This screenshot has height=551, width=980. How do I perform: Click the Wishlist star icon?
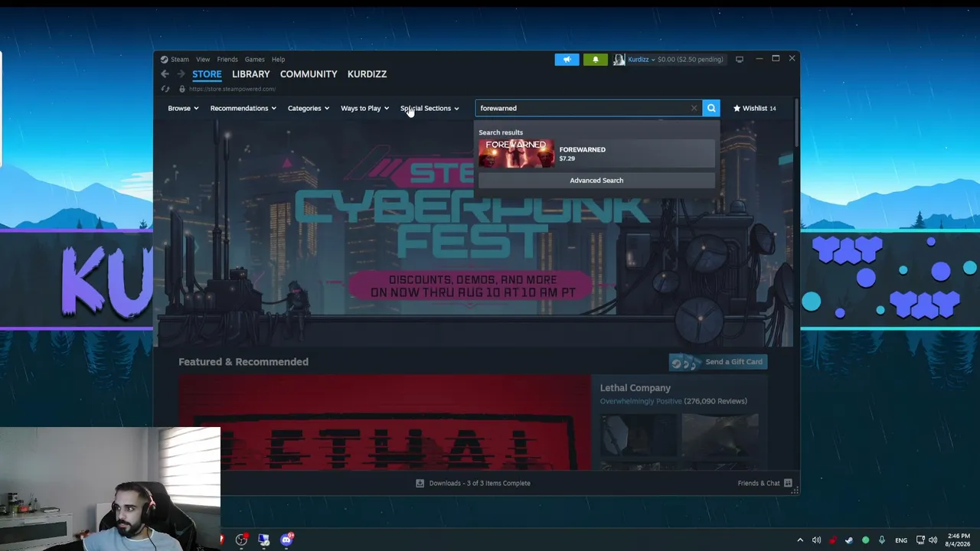coord(737,108)
